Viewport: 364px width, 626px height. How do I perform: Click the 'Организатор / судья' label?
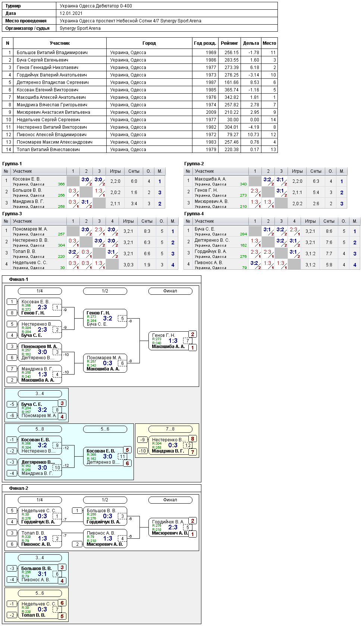point(27,28)
